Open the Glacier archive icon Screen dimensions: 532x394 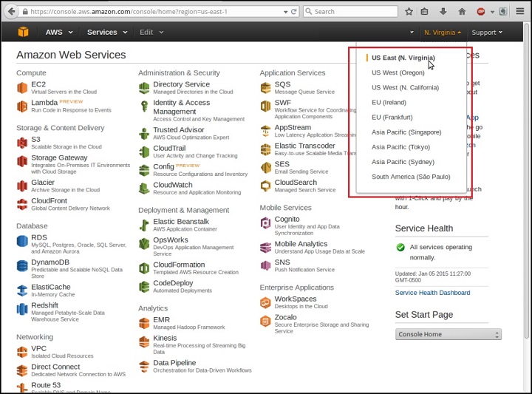(x=22, y=186)
